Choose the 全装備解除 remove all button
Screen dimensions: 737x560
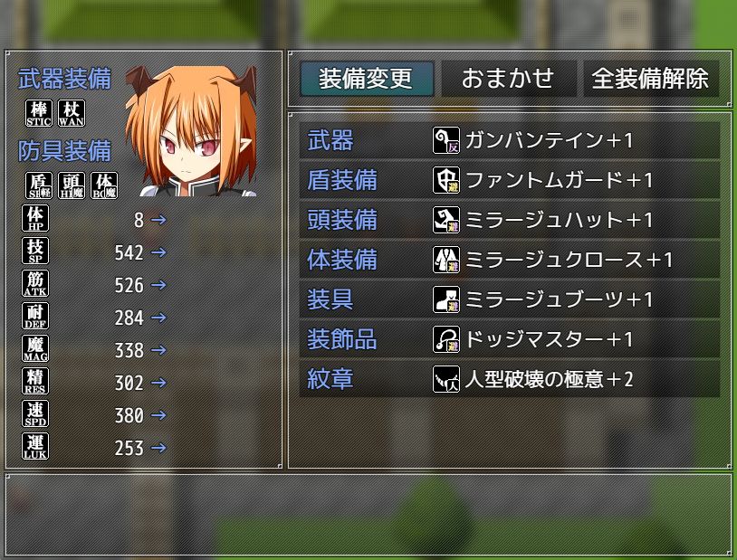pyautogui.click(x=651, y=79)
